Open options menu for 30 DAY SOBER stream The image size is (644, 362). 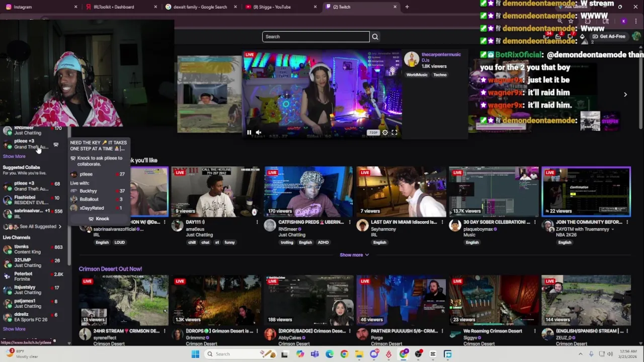coord(535,222)
